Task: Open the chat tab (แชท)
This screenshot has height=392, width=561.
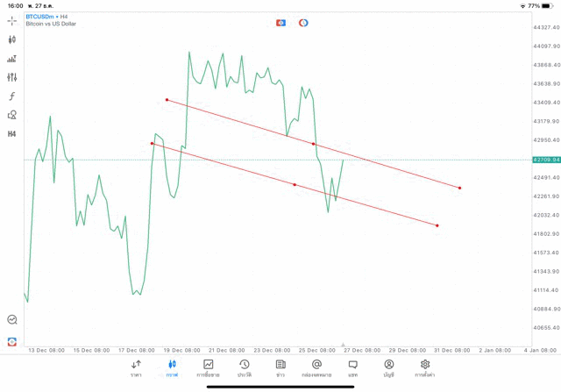Action: (352, 367)
